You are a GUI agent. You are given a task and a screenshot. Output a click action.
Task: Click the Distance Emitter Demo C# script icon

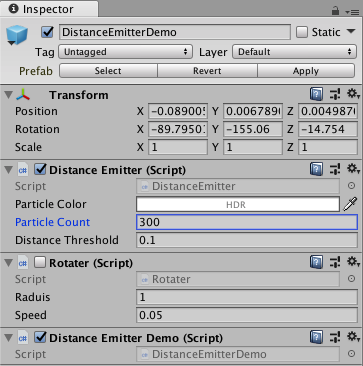pyautogui.click(x=23, y=338)
